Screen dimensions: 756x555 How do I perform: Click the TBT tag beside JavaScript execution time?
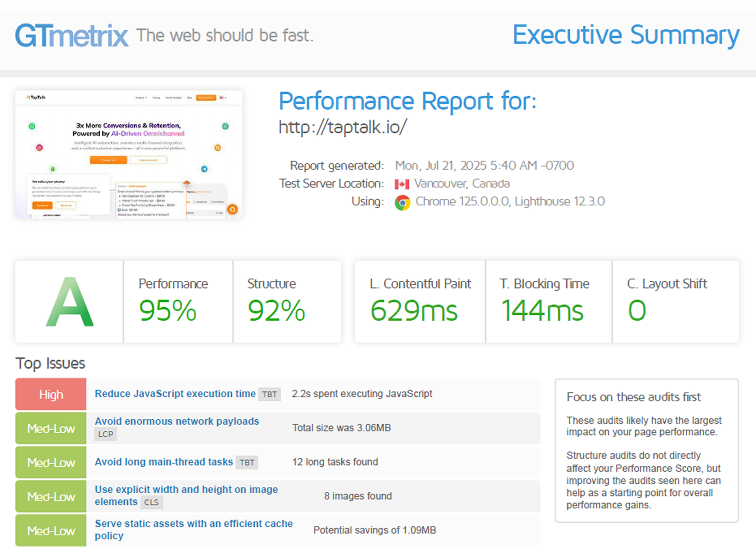coord(269,394)
